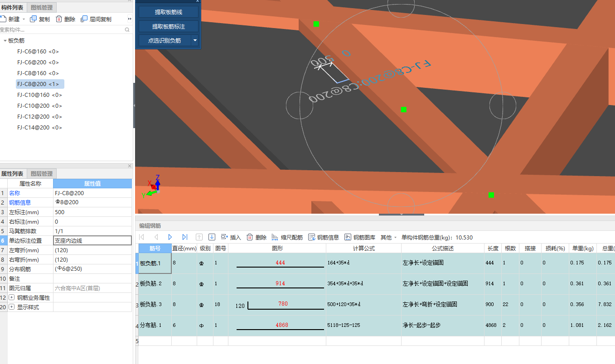Screen dimensions: 615x364
Task: Click 马凳筋排数 value 1/1 cell
Action: [x=92, y=231]
